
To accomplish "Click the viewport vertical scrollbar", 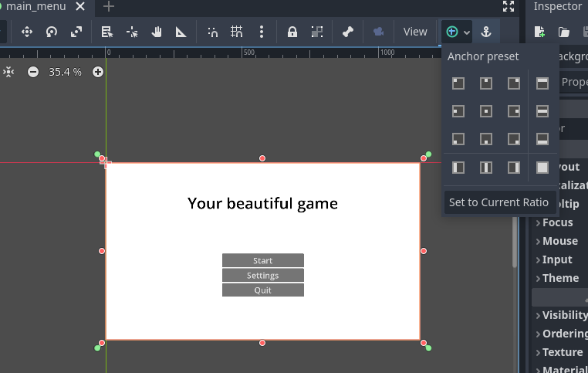I will 515,242.
